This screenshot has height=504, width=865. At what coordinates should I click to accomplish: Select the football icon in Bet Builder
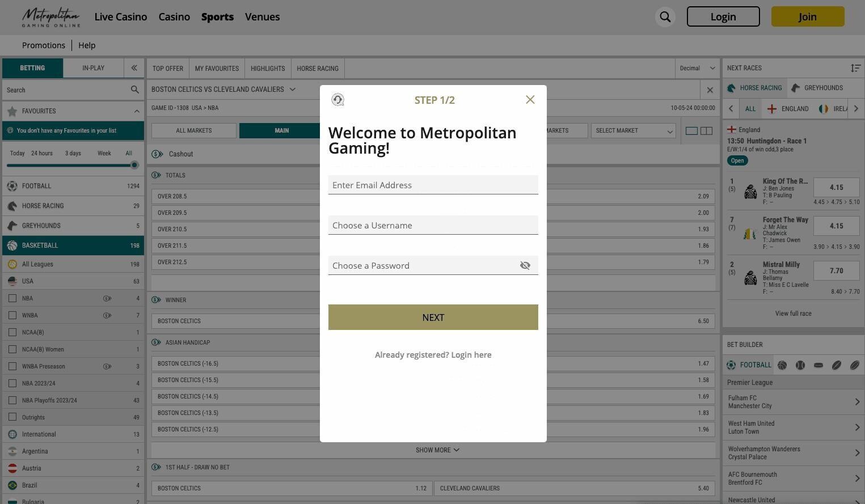pyautogui.click(x=731, y=365)
